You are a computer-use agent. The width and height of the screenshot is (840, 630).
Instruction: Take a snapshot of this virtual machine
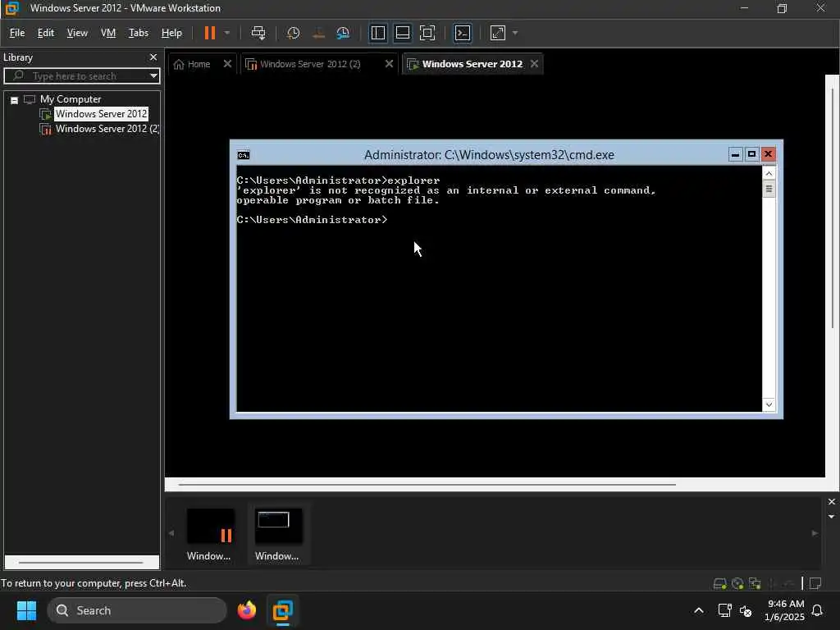[293, 33]
